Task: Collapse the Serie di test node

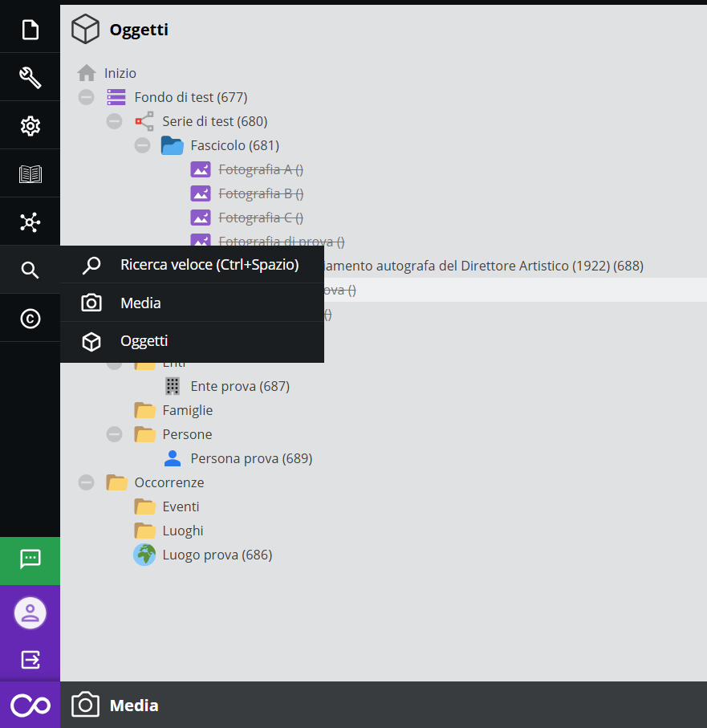Action: (x=114, y=121)
